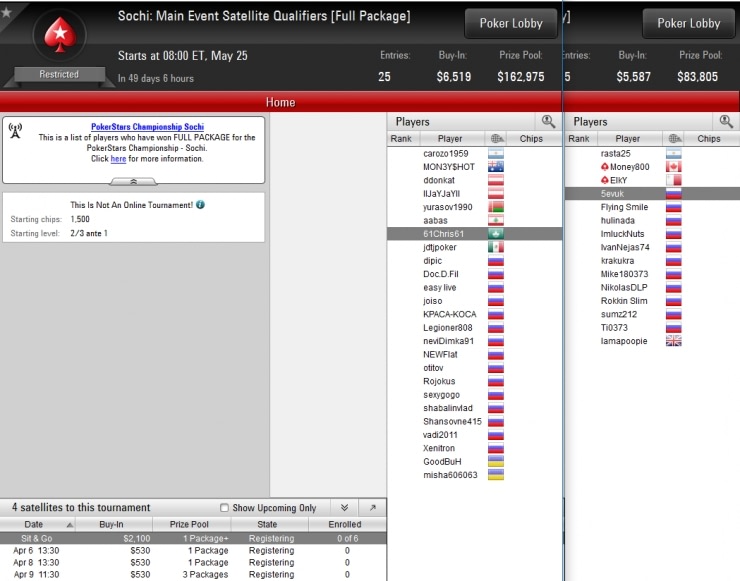Sort left panel by Rank header
Screen dimensions: 740x581
point(401,139)
